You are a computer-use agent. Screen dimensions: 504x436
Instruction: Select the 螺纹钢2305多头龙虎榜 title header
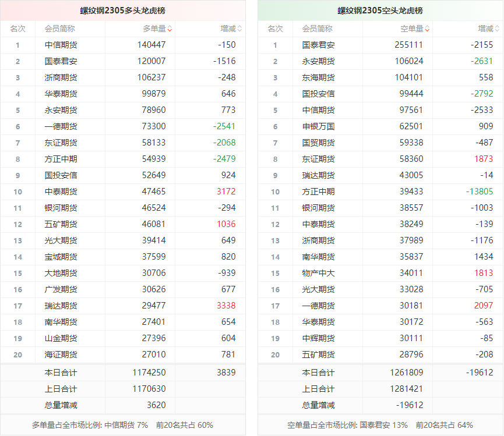coord(123,10)
